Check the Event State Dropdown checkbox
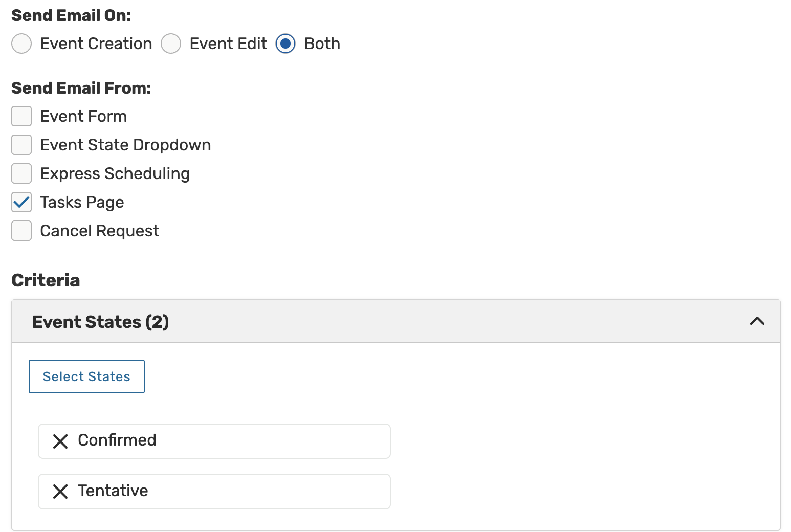Screen dimensions: 791x532 [x=21, y=145]
